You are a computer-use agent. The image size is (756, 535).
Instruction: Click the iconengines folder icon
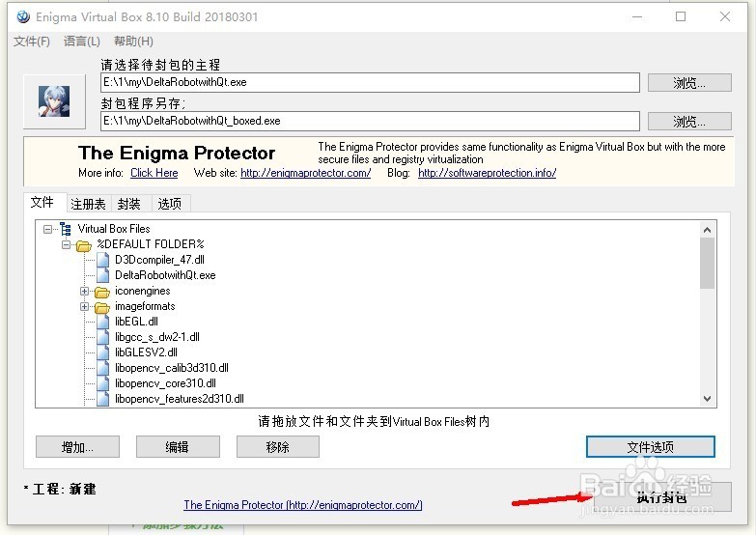coord(101,292)
